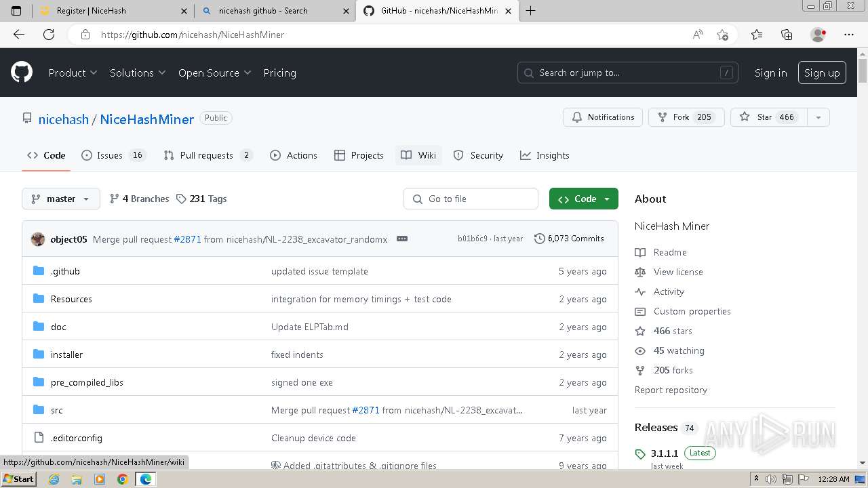This screenshot has height=488, width=868.
Task: Show hidden system tray icons
Action: [757, 479]
